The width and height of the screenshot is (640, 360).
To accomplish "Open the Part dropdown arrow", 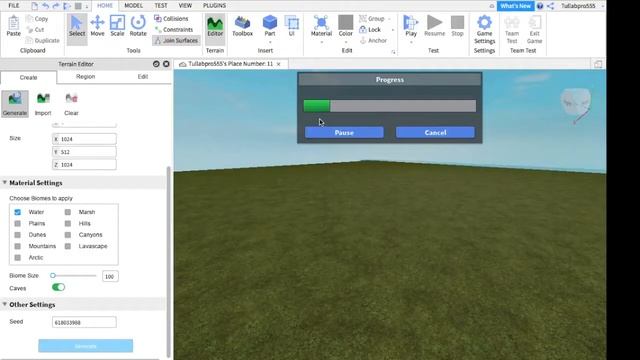I will click(x=269, y=42).
